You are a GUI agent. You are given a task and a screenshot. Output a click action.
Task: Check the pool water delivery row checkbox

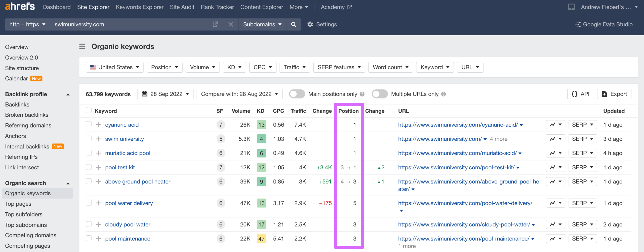(x=89, y=203)
